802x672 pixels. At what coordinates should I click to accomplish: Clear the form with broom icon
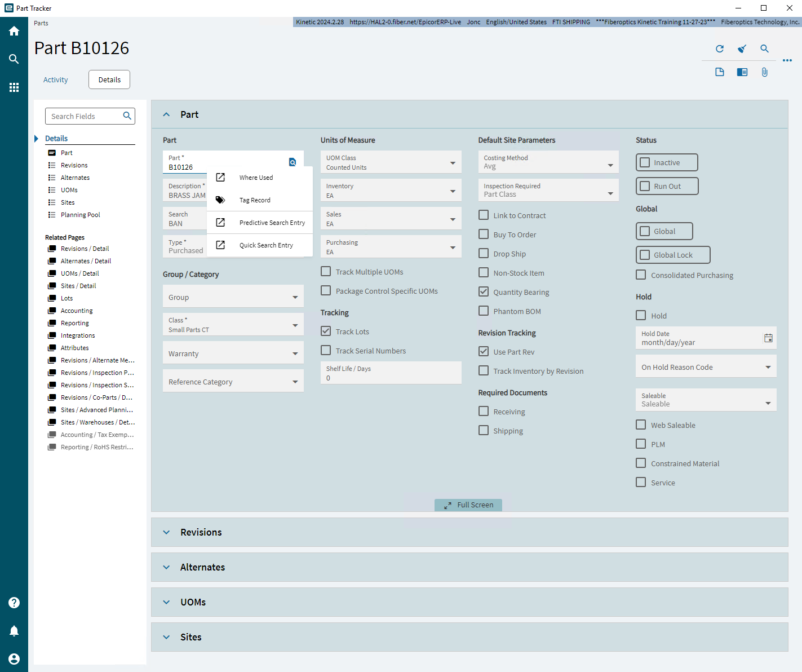point(742,49)
